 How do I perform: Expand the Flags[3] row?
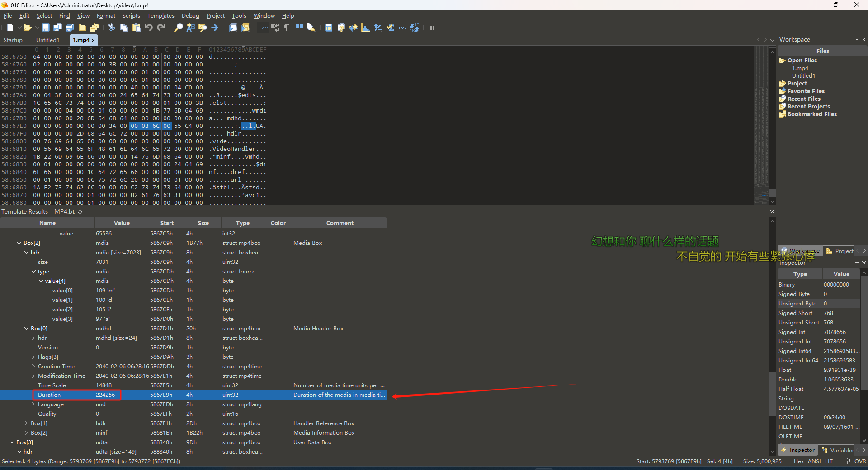(x=33, y=357)
